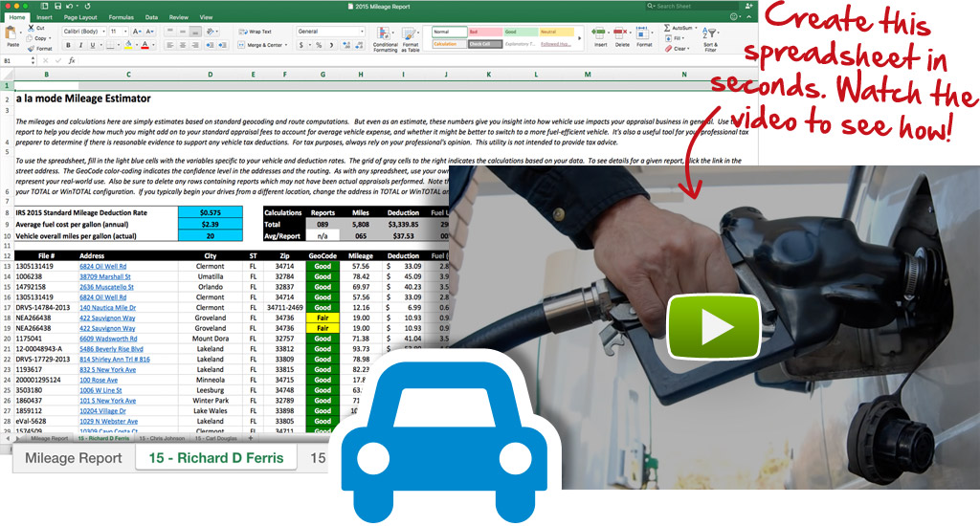Viewport: 980px width, 526px height.
Task: Click the Sort & Filter icon
Action: tap(710, 33)
